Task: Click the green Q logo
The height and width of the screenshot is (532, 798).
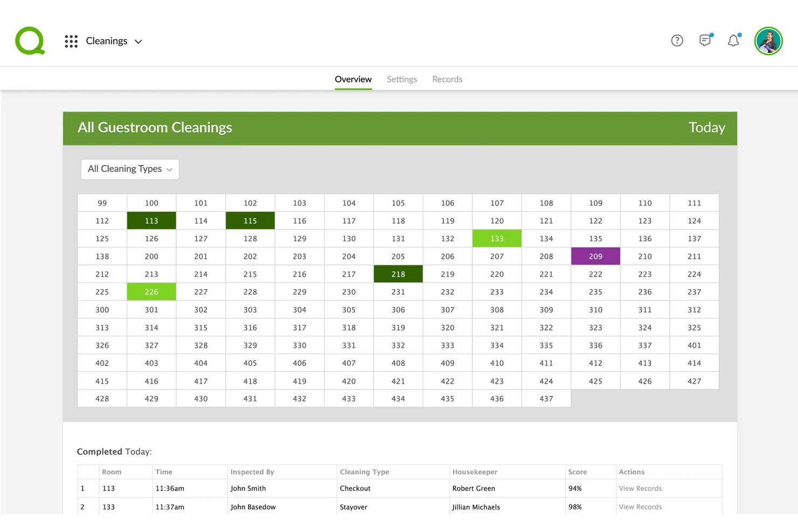Action: coord(30,41)
